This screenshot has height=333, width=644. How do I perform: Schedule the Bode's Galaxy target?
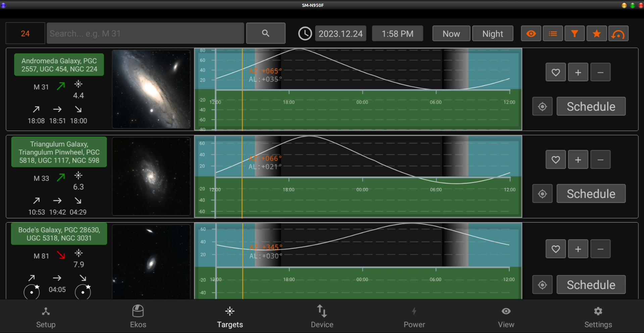(591, 285)
